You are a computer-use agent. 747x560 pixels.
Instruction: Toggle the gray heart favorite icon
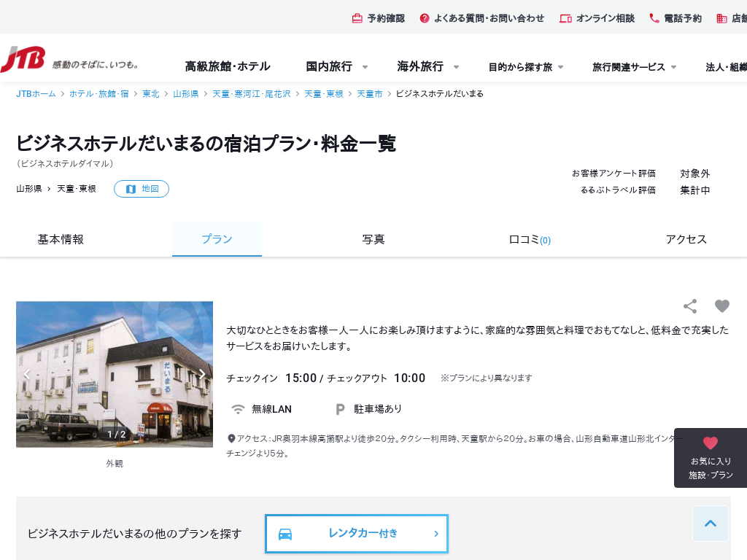[x=722, y=306]
